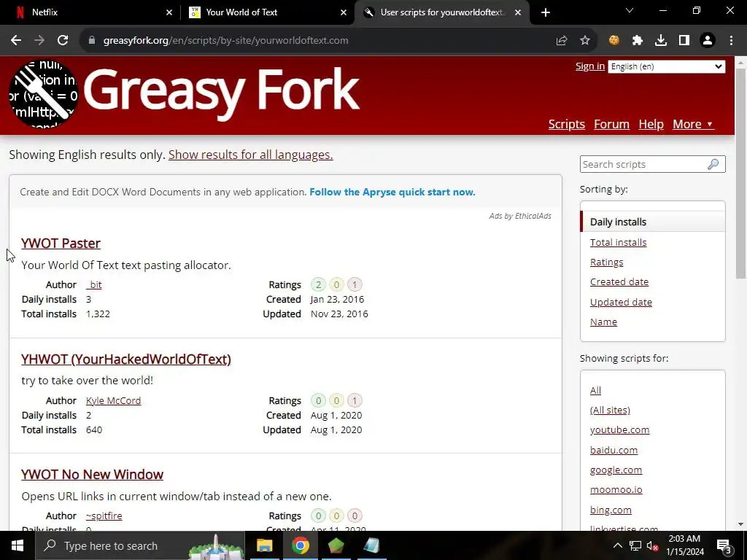Viewport: 747px width, 560px height.
Task: Click the muted volume icon in tray
Action: [x=653, y=546]
